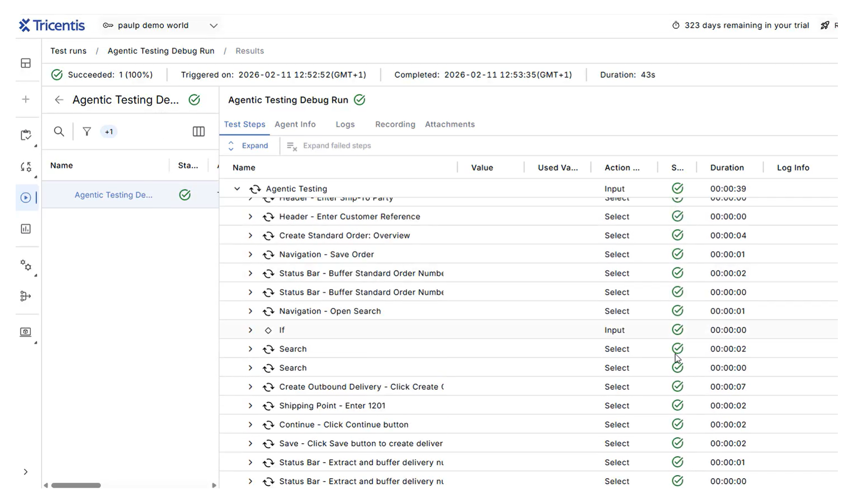
Task: Click the plus icon in left sidebar
Action: tap(26, 99)
